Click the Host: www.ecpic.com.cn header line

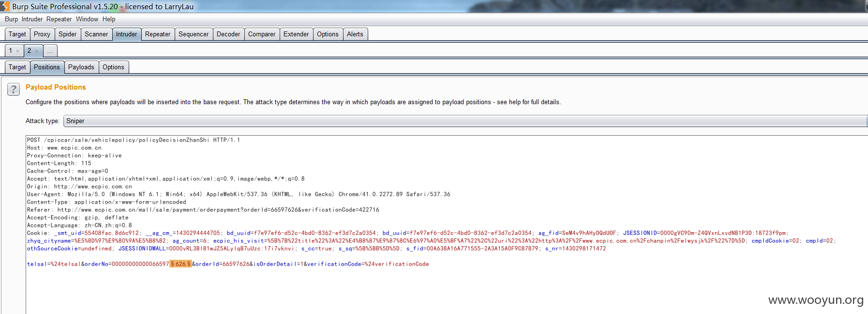[64, 148]
